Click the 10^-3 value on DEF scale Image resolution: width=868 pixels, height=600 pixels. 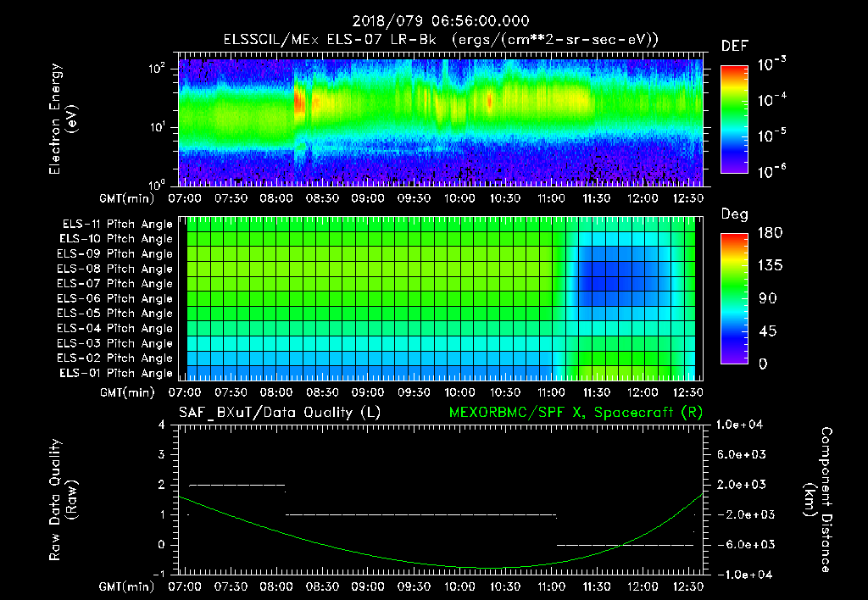click(771, 64)
